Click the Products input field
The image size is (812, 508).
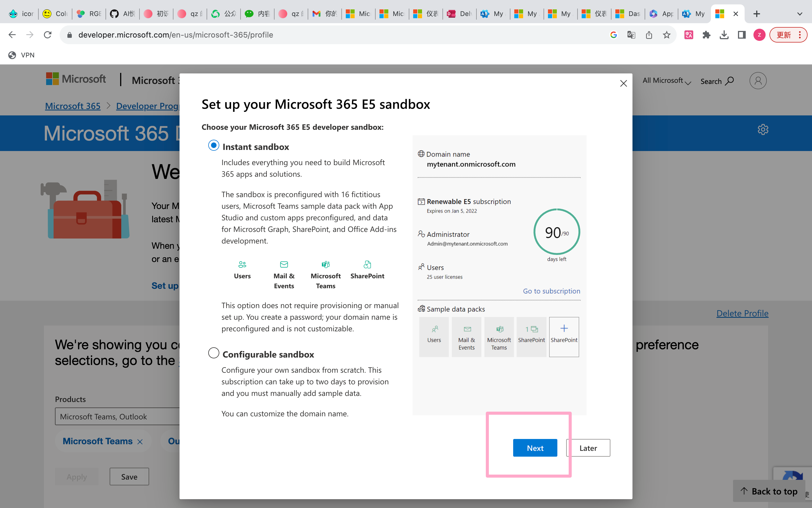(x=117, y=416)
